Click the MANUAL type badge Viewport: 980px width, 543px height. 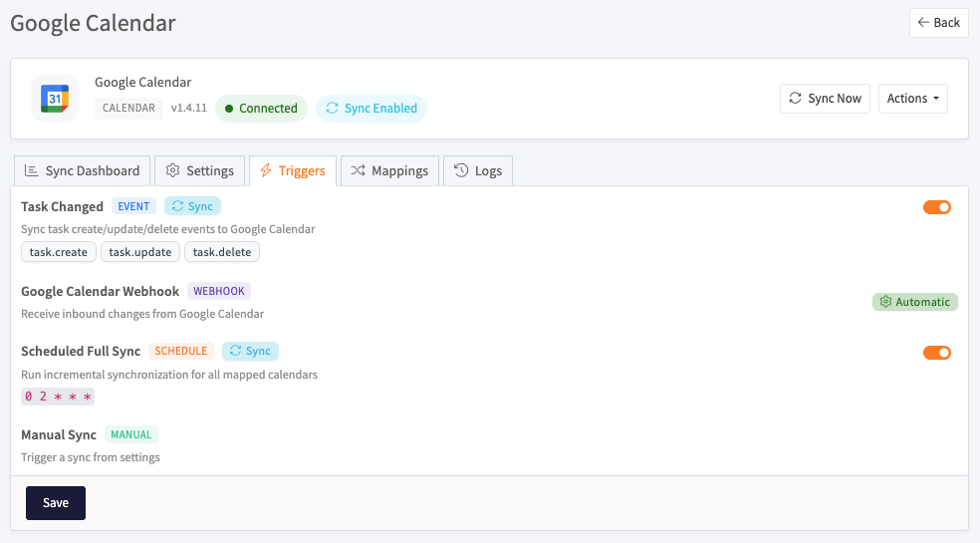tap(131, 434)
